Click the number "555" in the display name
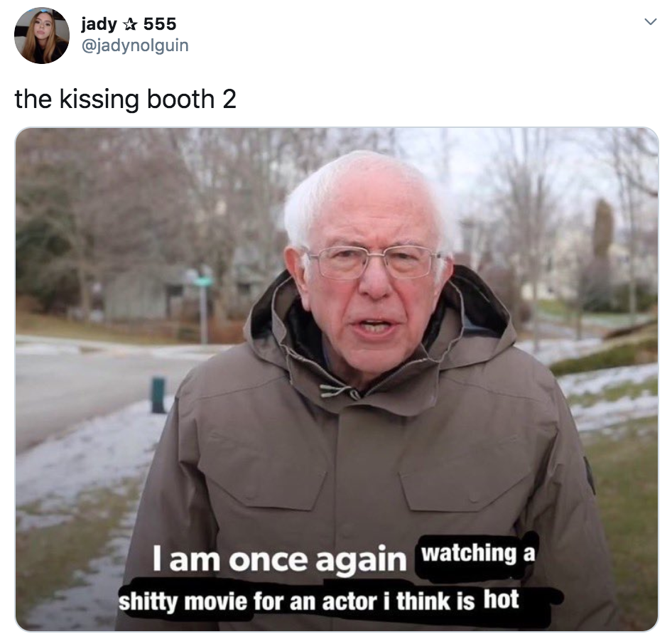 click(x=159, y=24)
